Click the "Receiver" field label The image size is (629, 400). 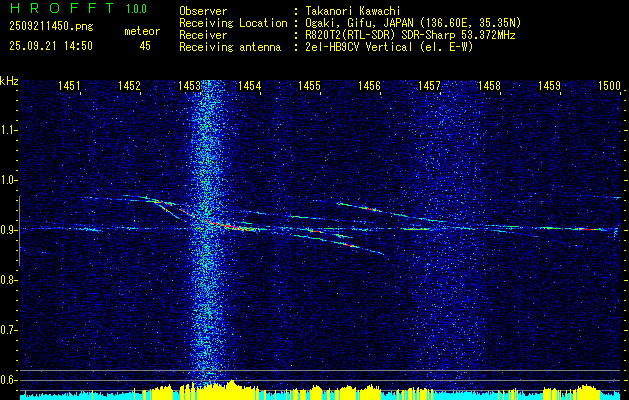203,35
